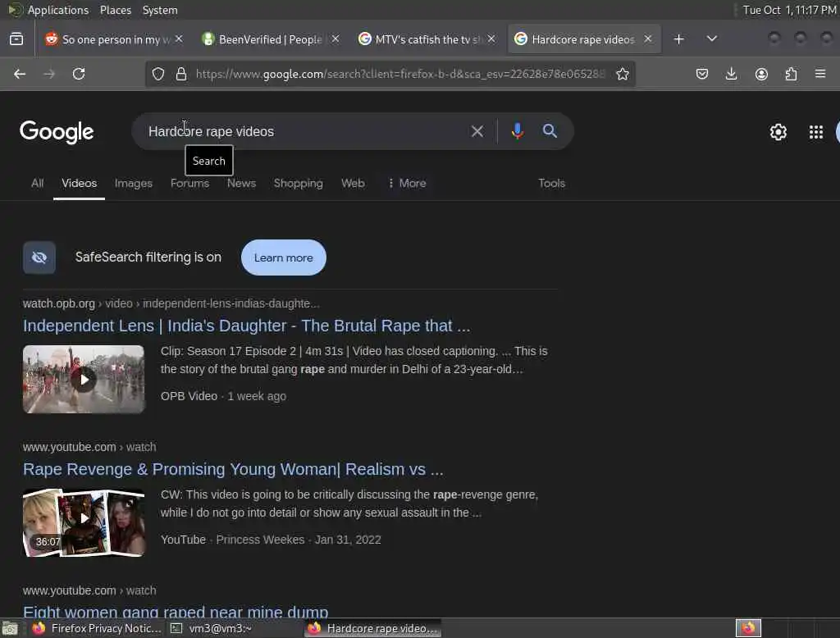The width and height of the screenshot is (840, 638).
Task: Open the Independent Lens India's Daughter result
Action: click(246, 326)
